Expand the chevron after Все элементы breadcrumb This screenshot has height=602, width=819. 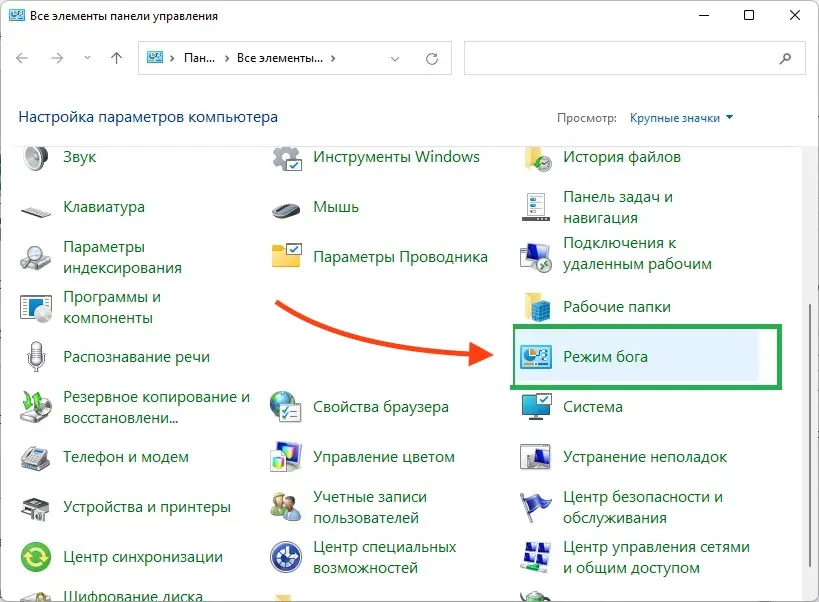point(333,59)
